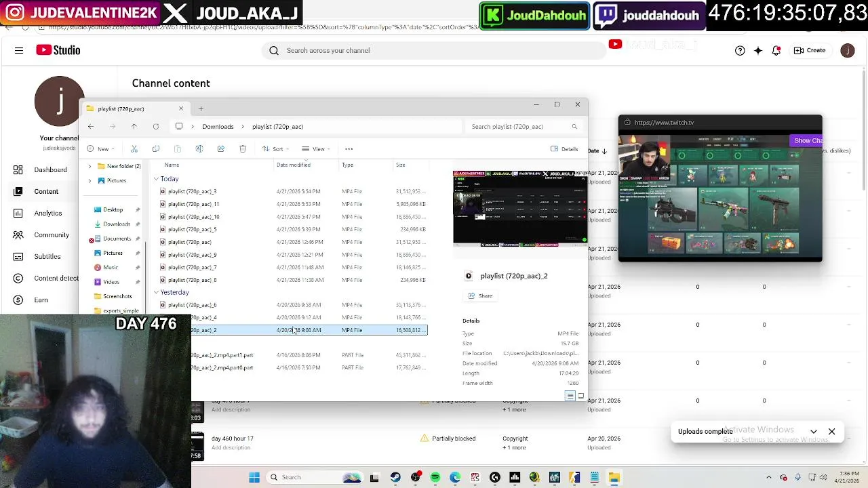Open the Ask Studio sparkle icon
868x488 pixels.
758,50
